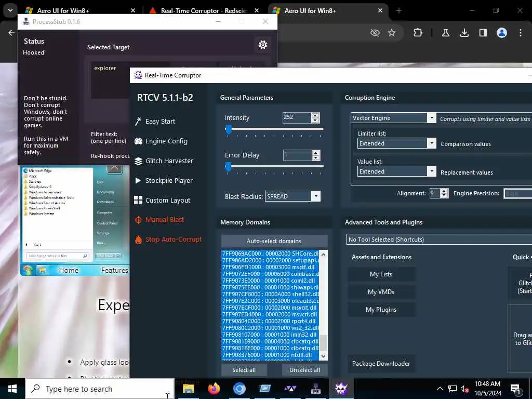Switch to the Real-Time Corruptor browser tab
The height and width of the screenshot is (399, 532).
click(x=204, y=10)
